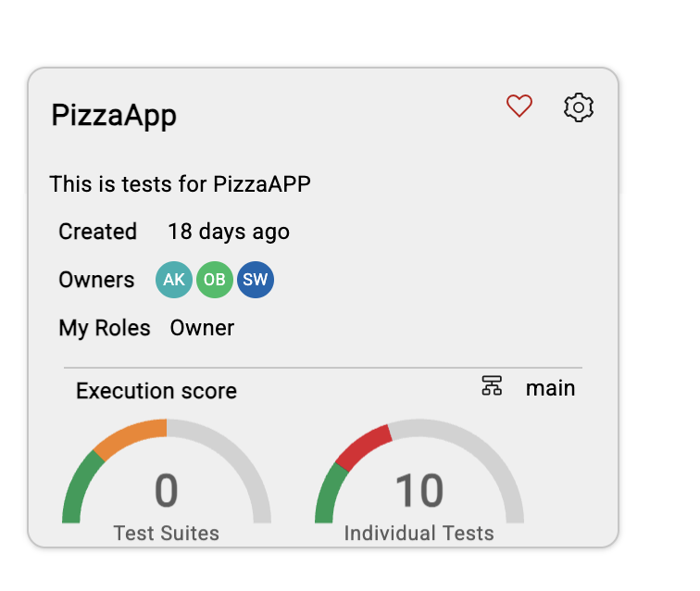Image resolution: width=700 pixels, height=591 pixels.
Task: Click the Individual Tests count 10
Action: click(x=419, y=491)
